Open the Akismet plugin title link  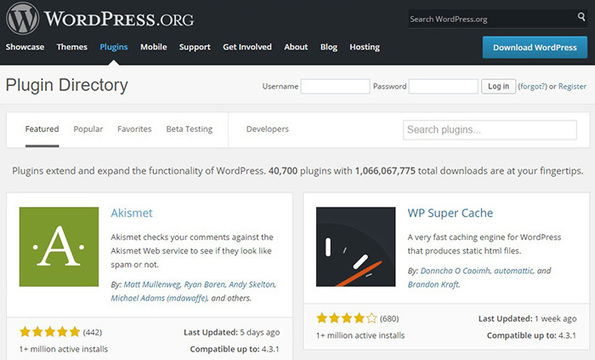point(131,213)
